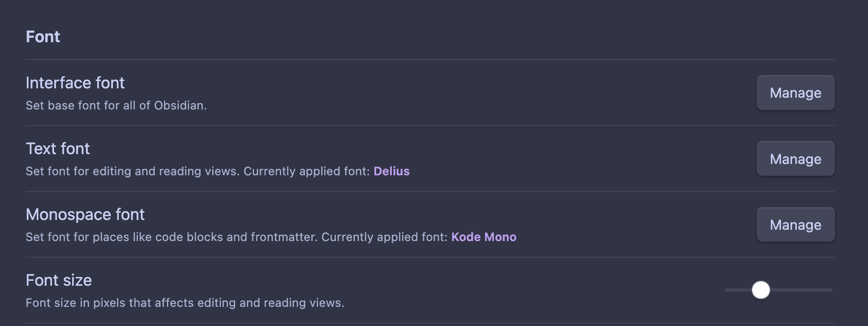Image resolution: width=868 pixels, height=326 pixels.
Task: Click the Font size slider handle
Action: point(760,290)
